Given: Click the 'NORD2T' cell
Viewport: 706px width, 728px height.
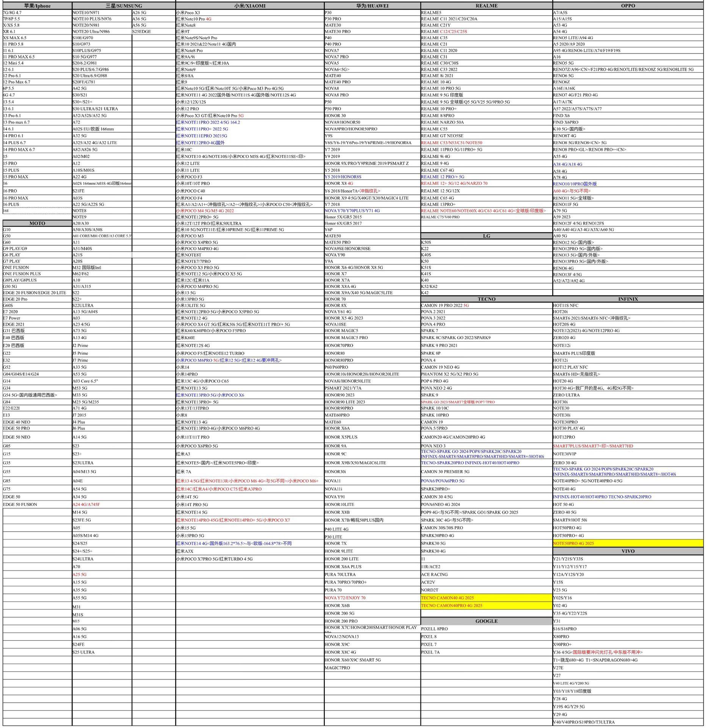Looking at the screenshot, I should point(487,590).
